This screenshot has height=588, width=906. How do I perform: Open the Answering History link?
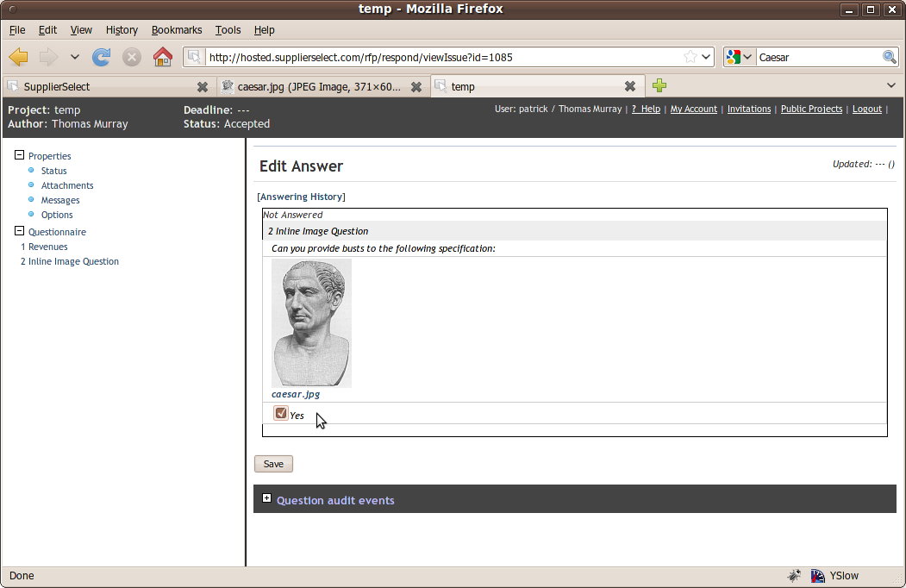[x=301, y=197]
